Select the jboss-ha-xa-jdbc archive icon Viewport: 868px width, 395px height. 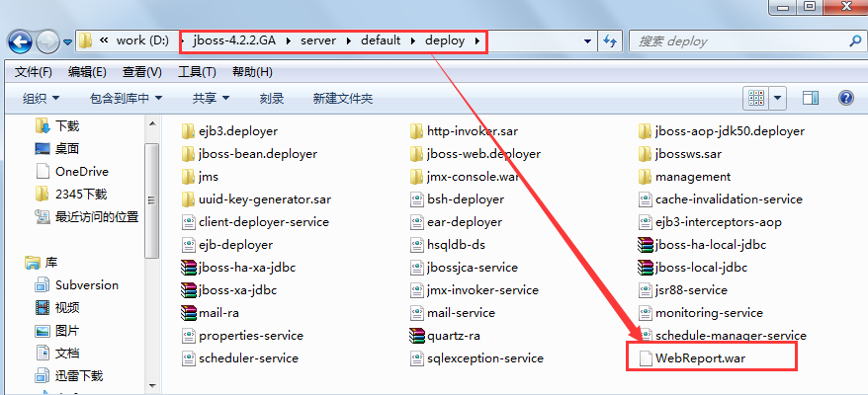pyautogui.click(x=189, y=268)
